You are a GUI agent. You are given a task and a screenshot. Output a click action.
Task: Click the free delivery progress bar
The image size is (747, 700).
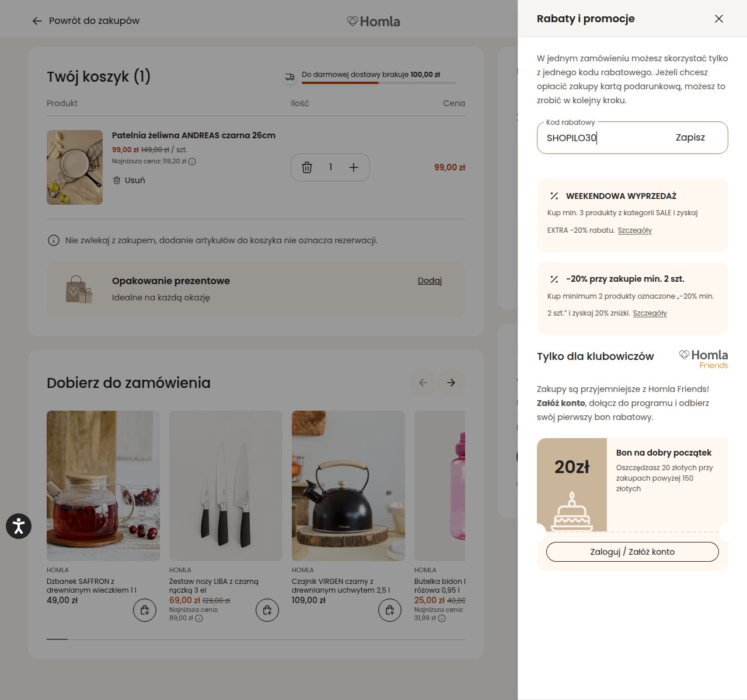click(379, 83)
